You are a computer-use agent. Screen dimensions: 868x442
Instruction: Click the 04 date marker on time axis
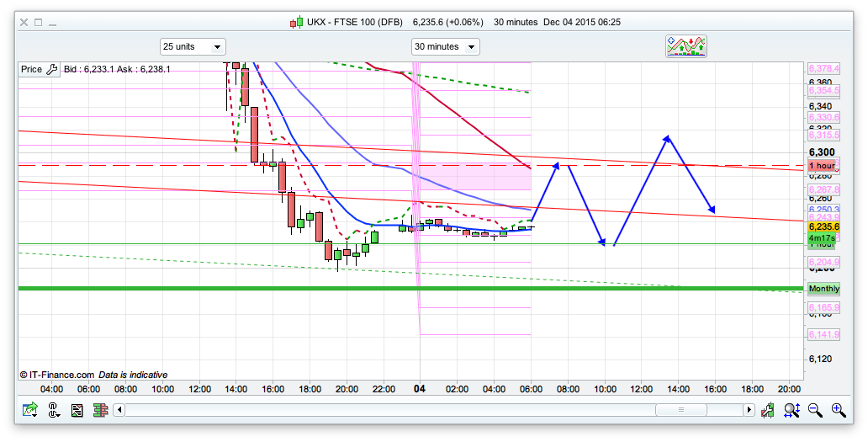tap(421, 389)
